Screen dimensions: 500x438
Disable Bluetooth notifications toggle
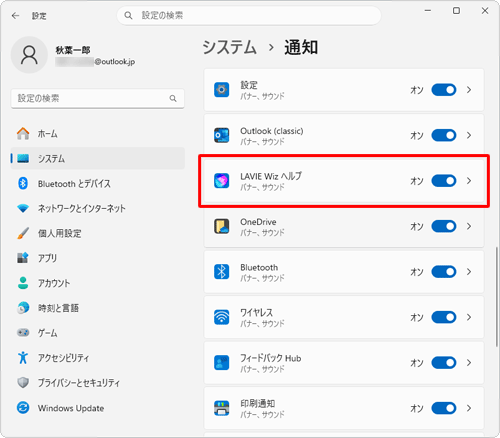(x=444, y=272)
